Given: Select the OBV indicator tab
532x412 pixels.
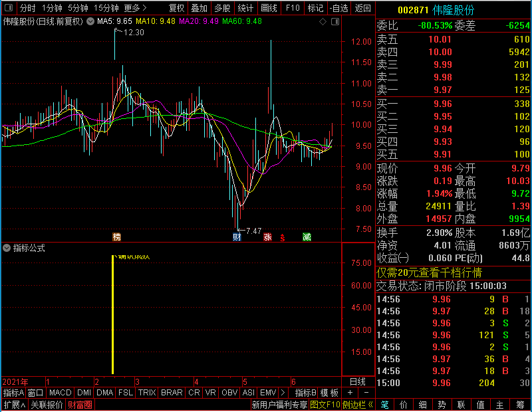Looking at the screenshot, I should pos(229,393).
